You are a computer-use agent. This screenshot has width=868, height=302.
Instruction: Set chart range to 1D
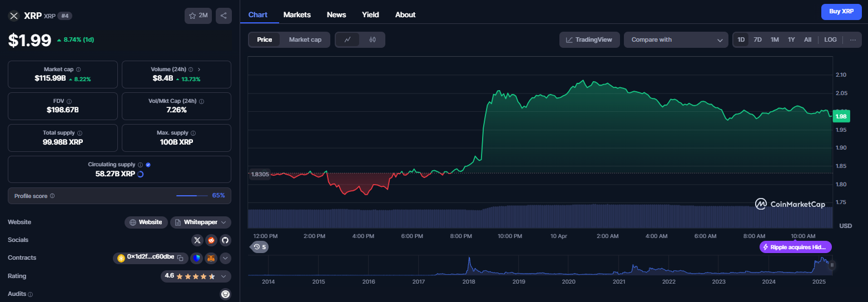click(741, 39)
